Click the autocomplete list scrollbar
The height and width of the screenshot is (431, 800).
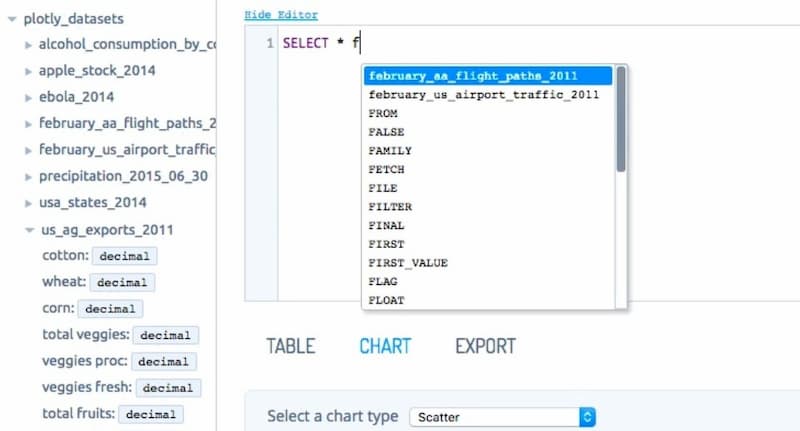tap(621, 120)
